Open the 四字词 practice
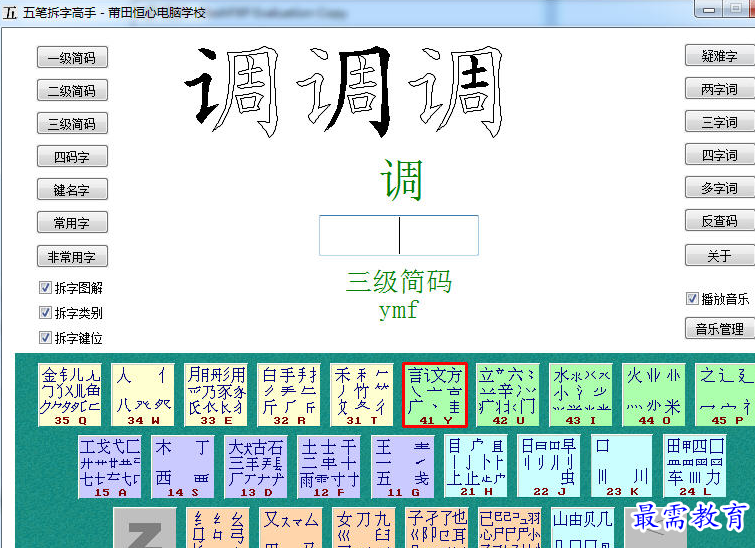 (x=719, y=155)
